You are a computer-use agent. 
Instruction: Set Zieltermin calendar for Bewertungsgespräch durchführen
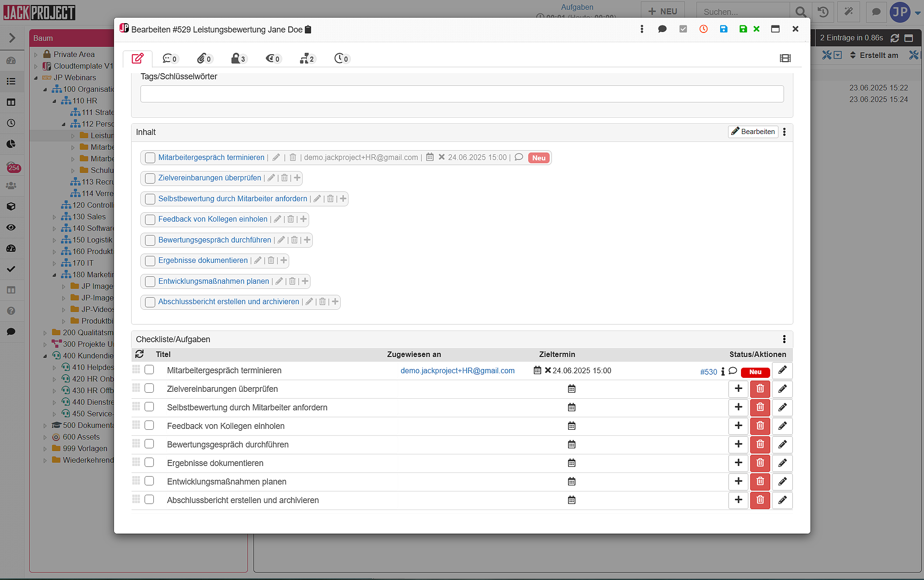[572, 444]
